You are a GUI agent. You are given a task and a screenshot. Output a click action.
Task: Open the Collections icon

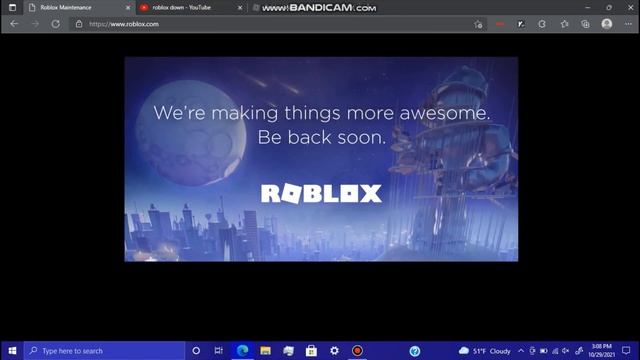(585, 24)
